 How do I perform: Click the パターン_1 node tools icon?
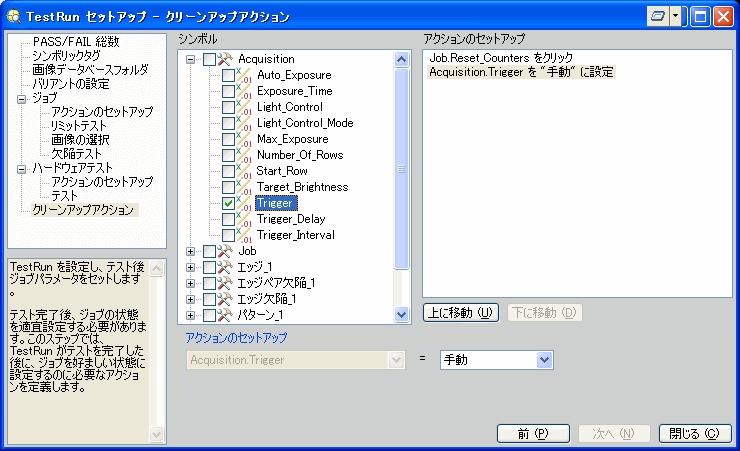pyautogui.click(x=225, y=315)
